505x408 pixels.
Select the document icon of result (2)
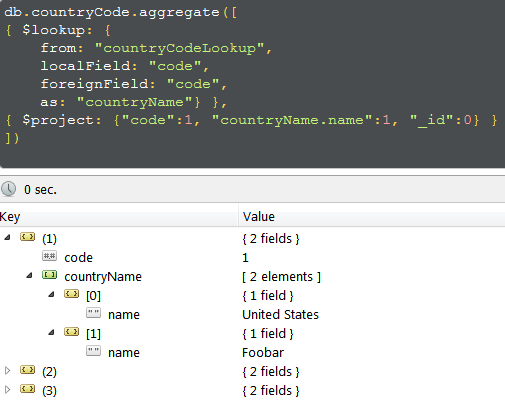point(27,370)
